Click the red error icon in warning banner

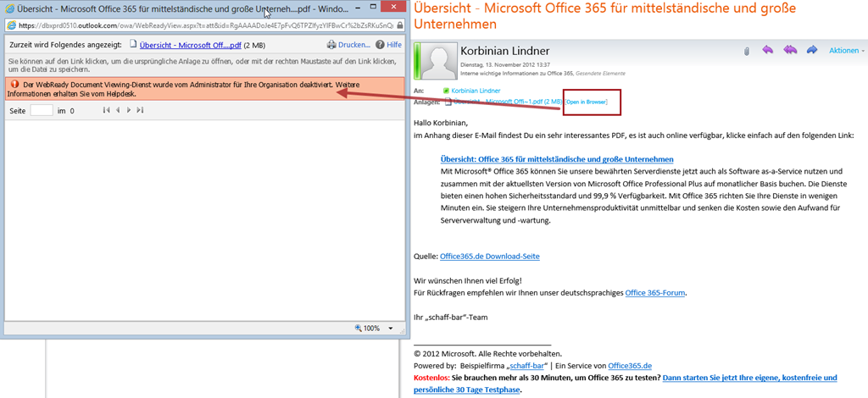15,86
